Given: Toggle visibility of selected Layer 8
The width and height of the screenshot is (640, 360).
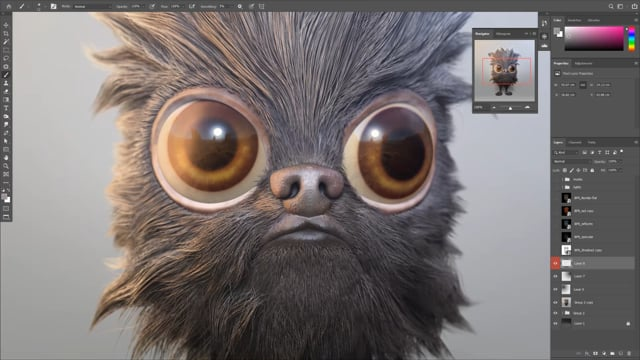Looking at the screenshot, I should coord(556,263).
